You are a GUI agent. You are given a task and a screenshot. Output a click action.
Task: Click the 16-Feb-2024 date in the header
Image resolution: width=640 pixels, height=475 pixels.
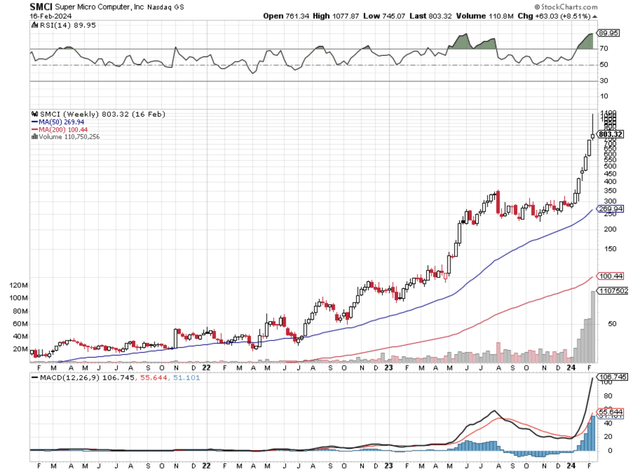(x=51, y=16)
